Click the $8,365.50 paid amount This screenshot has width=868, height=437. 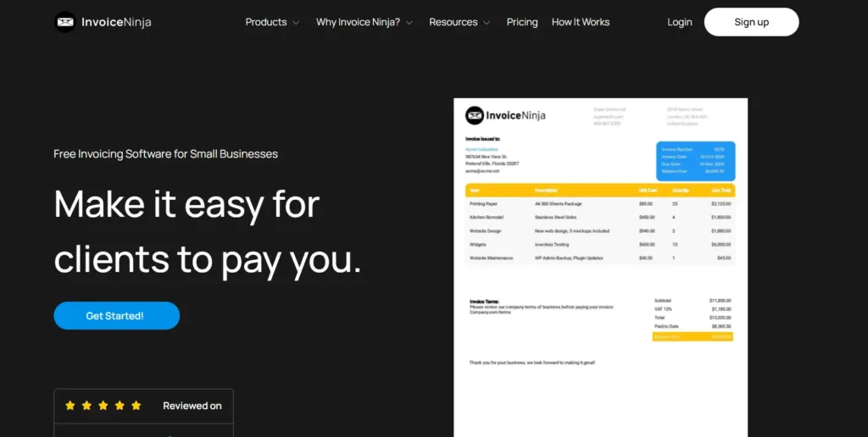click(721, 326)
